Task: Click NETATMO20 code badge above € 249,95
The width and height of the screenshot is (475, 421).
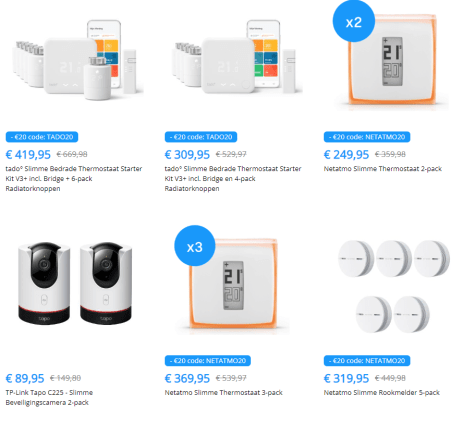Action: coord(367,137)
